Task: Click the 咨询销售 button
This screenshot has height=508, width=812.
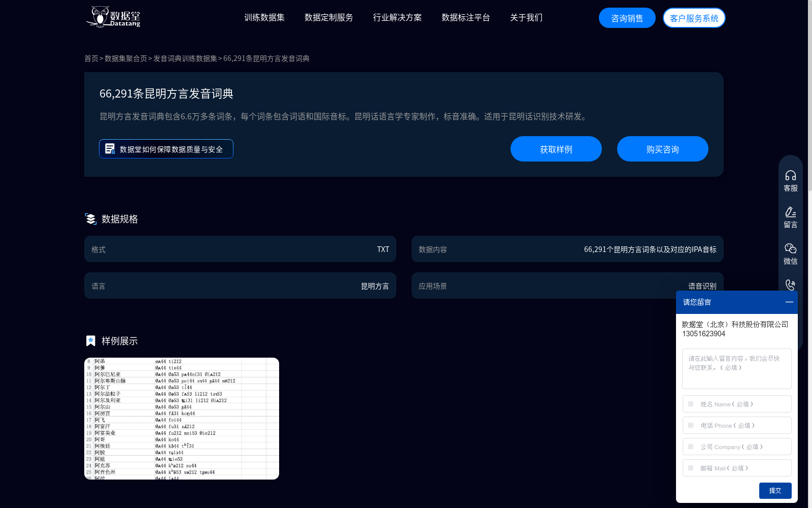Action: click(x=627, y=18)
